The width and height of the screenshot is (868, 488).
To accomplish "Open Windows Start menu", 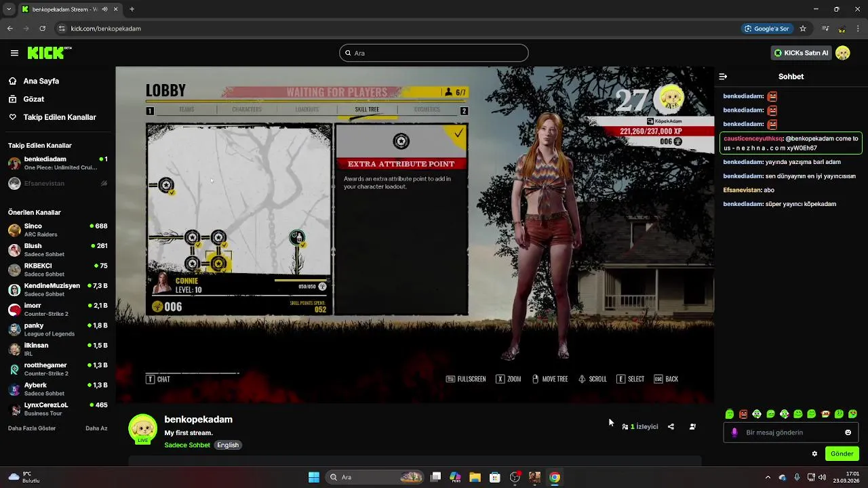I will pos(314,477).
